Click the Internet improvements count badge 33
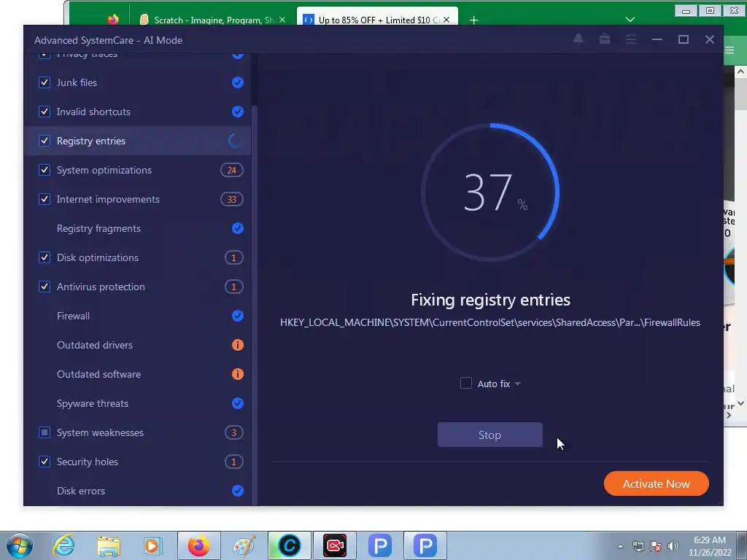 coord(231,199)
